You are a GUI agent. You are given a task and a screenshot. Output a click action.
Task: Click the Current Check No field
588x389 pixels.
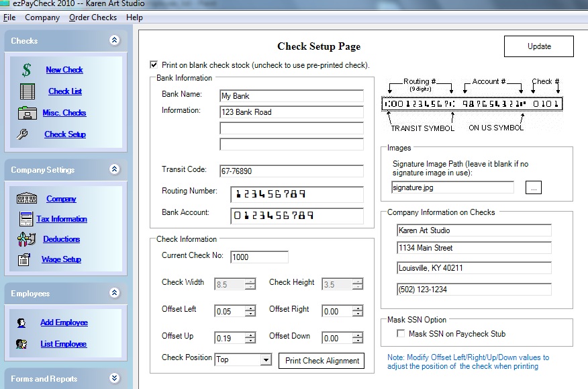click(259, 257)
